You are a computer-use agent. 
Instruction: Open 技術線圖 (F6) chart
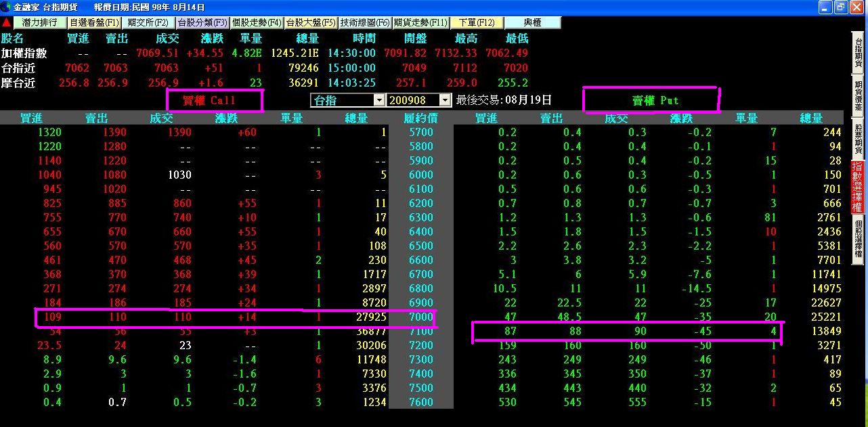coord(365,22)
